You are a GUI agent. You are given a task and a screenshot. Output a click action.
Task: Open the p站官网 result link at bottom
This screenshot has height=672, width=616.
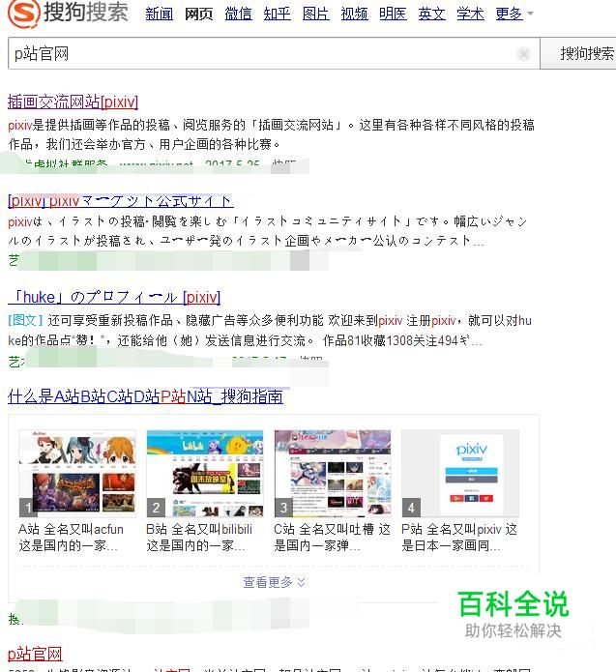35,654
